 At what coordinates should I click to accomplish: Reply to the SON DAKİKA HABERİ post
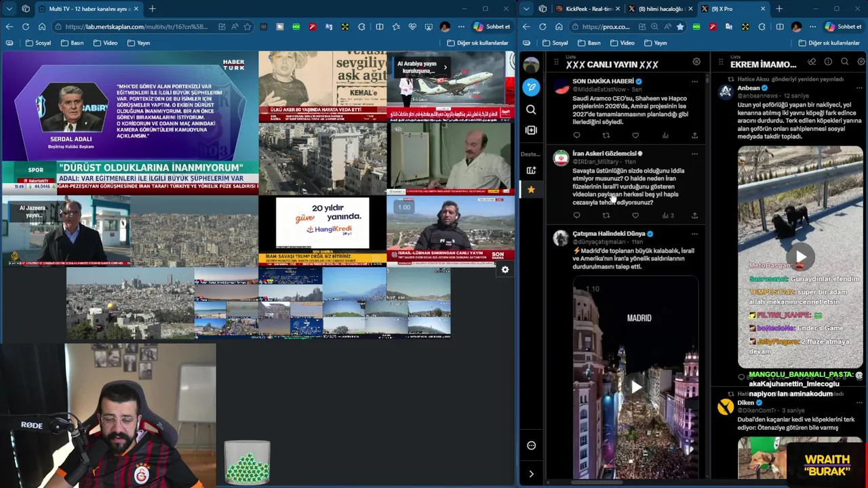pyautogui.click(x=576, y=136)
